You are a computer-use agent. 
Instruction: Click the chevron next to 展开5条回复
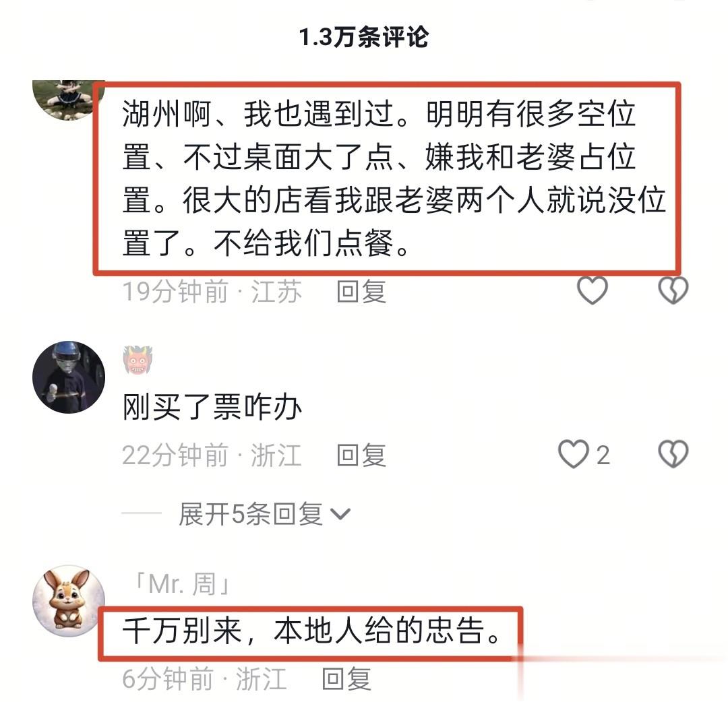pos(340,514)
